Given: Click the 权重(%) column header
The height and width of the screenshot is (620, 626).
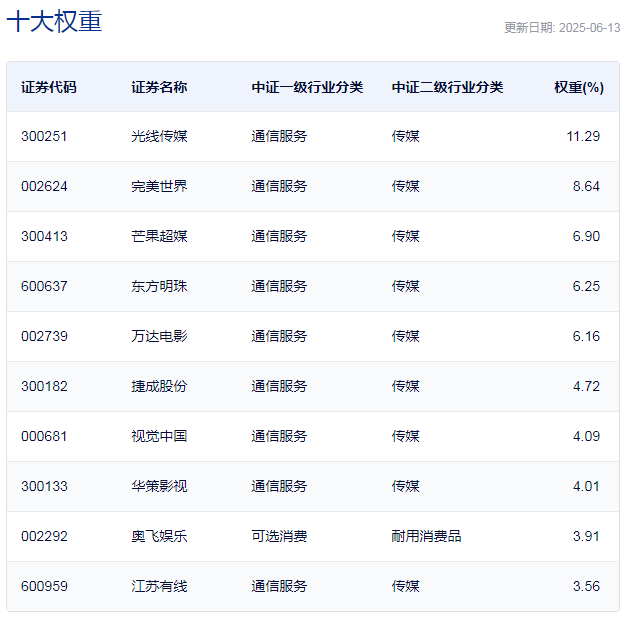Looking at the screenshot, I should (x=579, y=87).
